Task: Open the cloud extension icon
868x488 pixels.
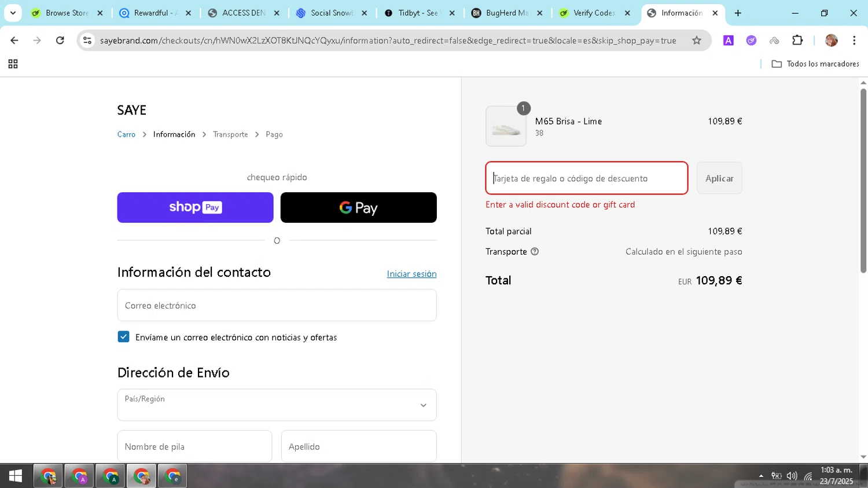Action: click(774, 41)
